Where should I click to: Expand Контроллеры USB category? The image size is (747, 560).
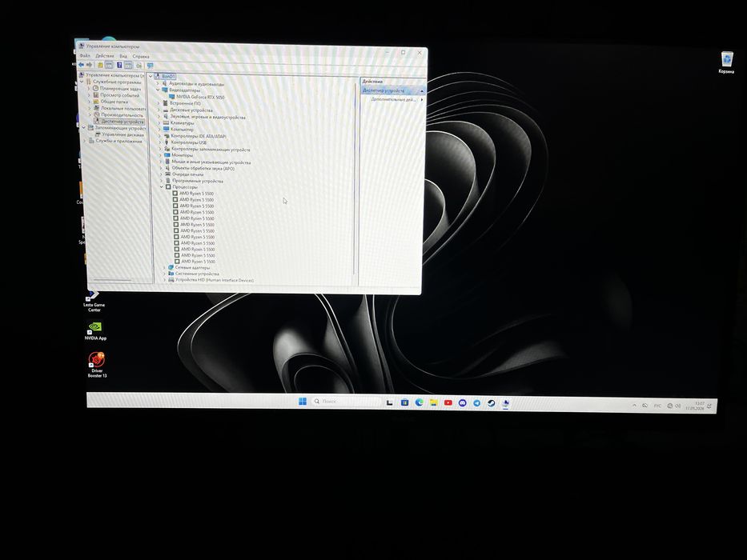[x=160, y=142]
